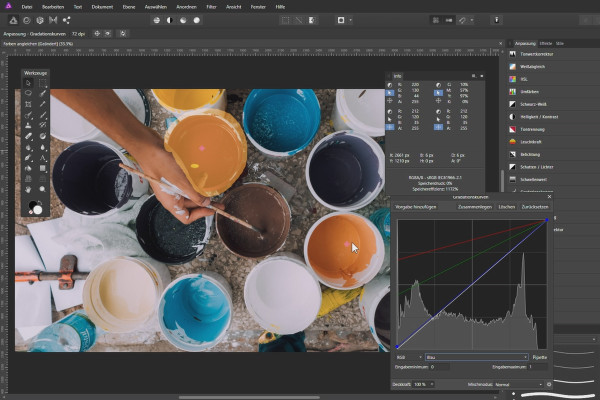Image resolution: width=600 pixels, height=400 pixels.
Task: Close the Gradationskurven dialog
Action: point(549,197)
